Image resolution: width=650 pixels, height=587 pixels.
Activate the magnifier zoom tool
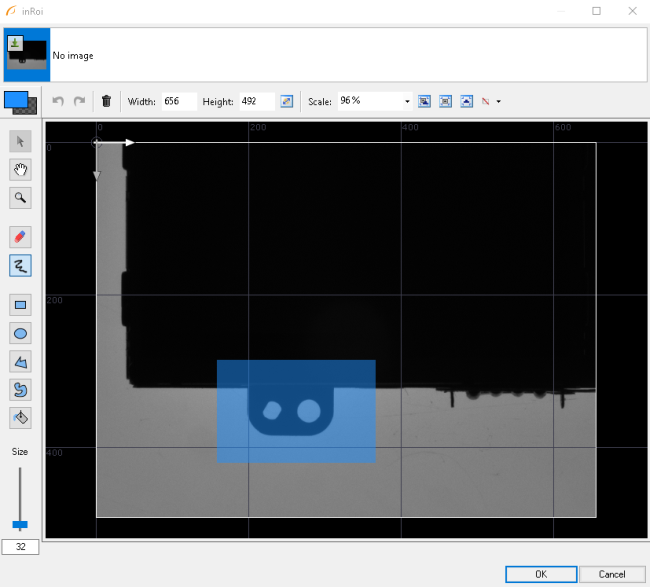click(20, 198)
